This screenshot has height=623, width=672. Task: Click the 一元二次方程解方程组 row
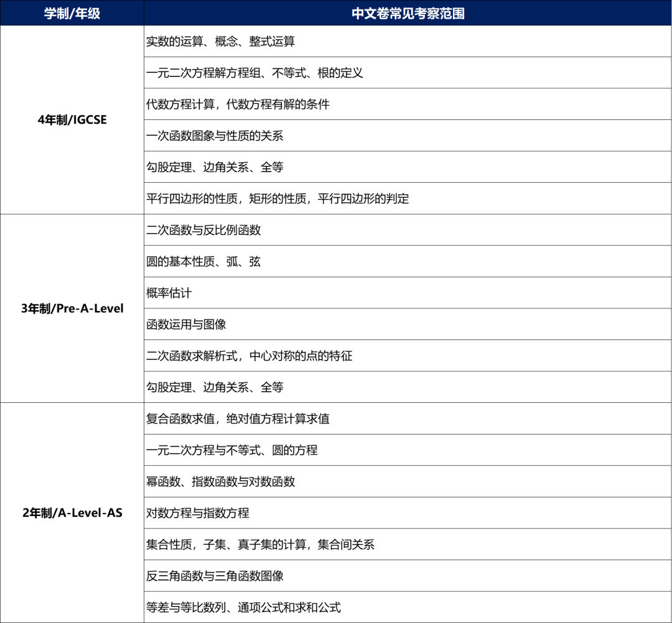tap(254, 73)
